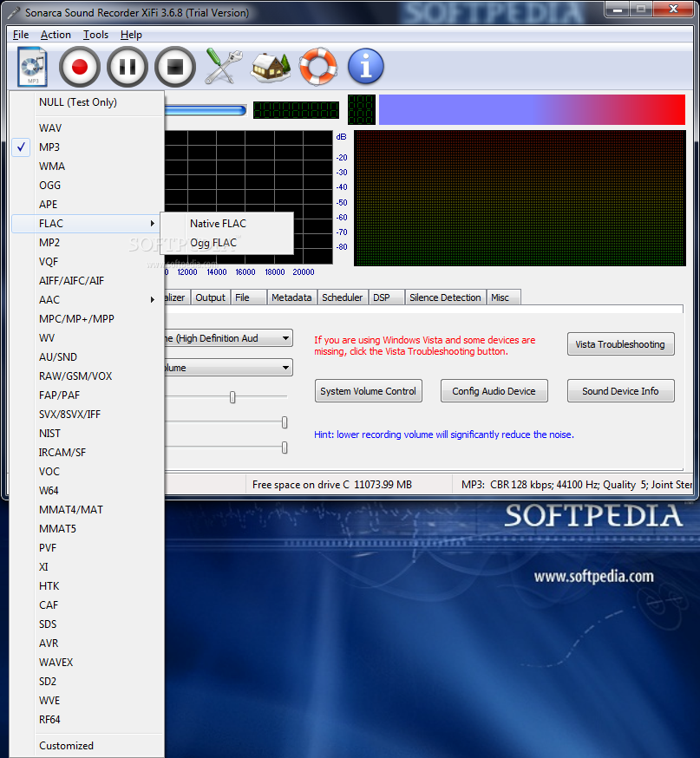Screen dimensions: 700x758
Task: Choose AIFF/AIFC/AIF format
Action: (x=87, y=281)
